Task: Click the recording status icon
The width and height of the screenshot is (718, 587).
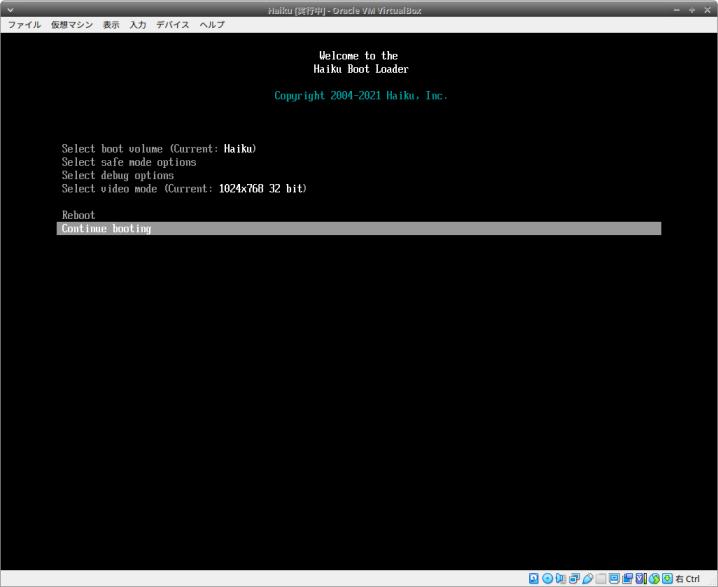Action: tap(628, 579)
